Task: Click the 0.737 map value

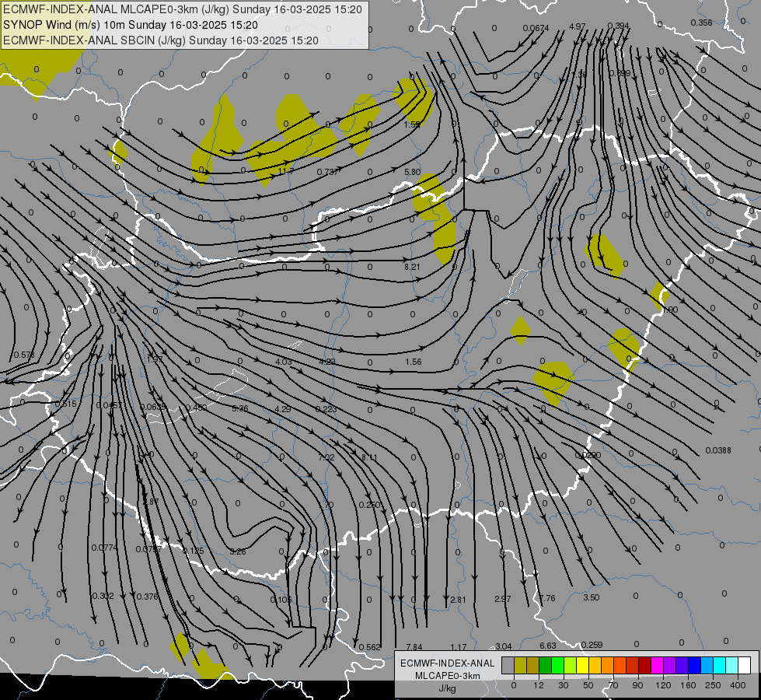Action: coord(327,172)
